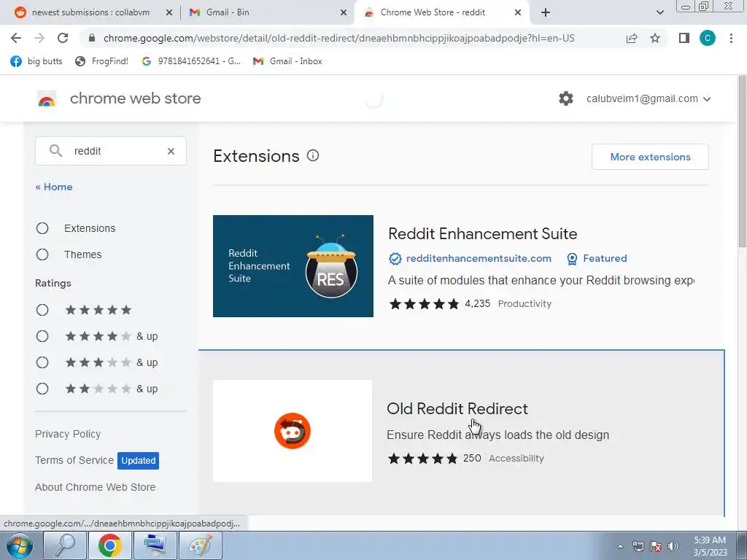747x560 pixels.
Task: Click the search magnifier in the search box
Action: 55,151
